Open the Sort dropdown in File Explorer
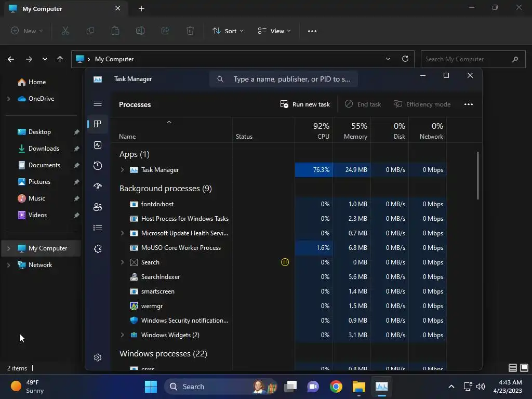532x399 pixels. 228,31
